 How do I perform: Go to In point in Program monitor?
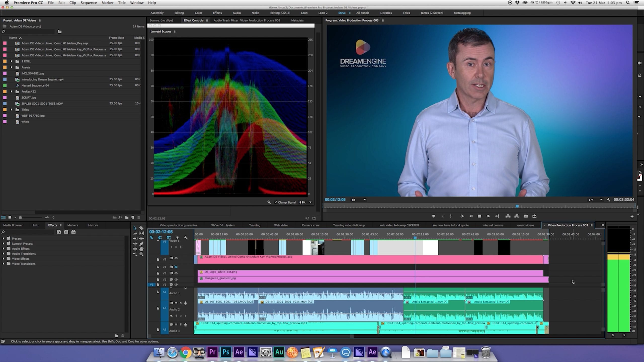tap(462, 216)
